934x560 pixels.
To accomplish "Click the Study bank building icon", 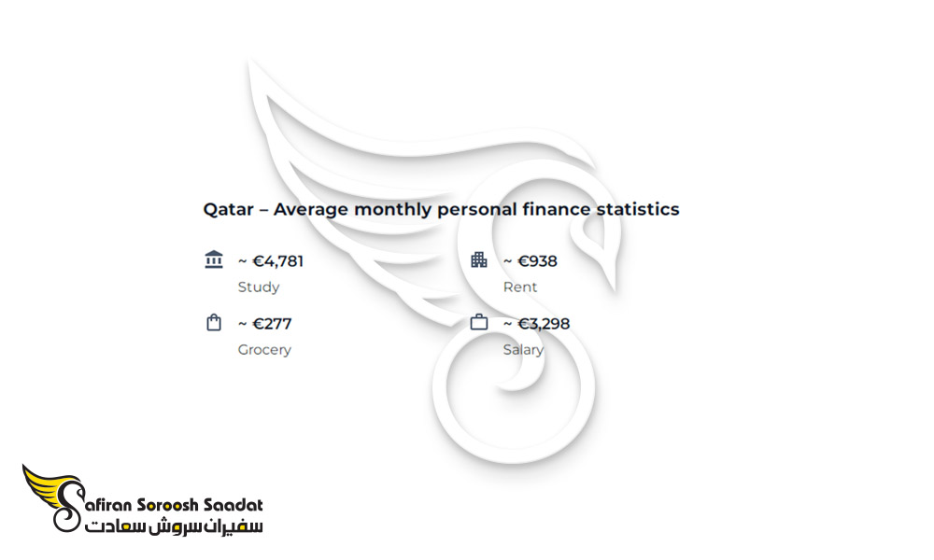I will pyautogui.click(x=214, y=260).
